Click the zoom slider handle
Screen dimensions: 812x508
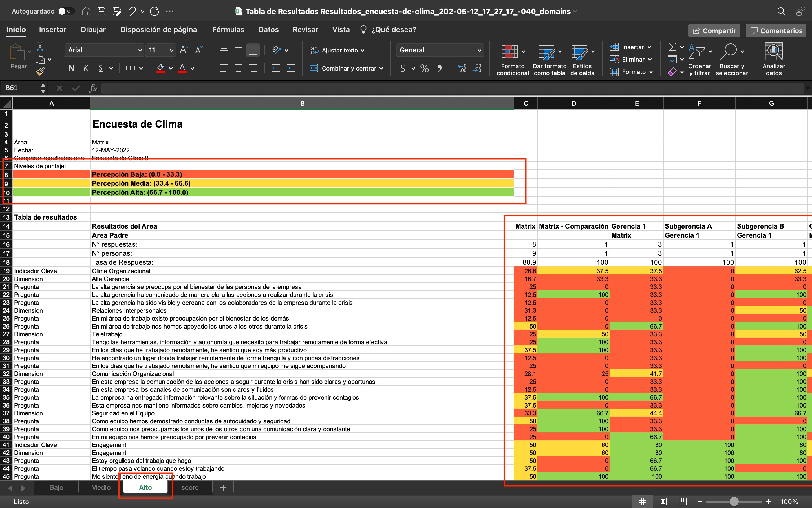pos(734,502)
